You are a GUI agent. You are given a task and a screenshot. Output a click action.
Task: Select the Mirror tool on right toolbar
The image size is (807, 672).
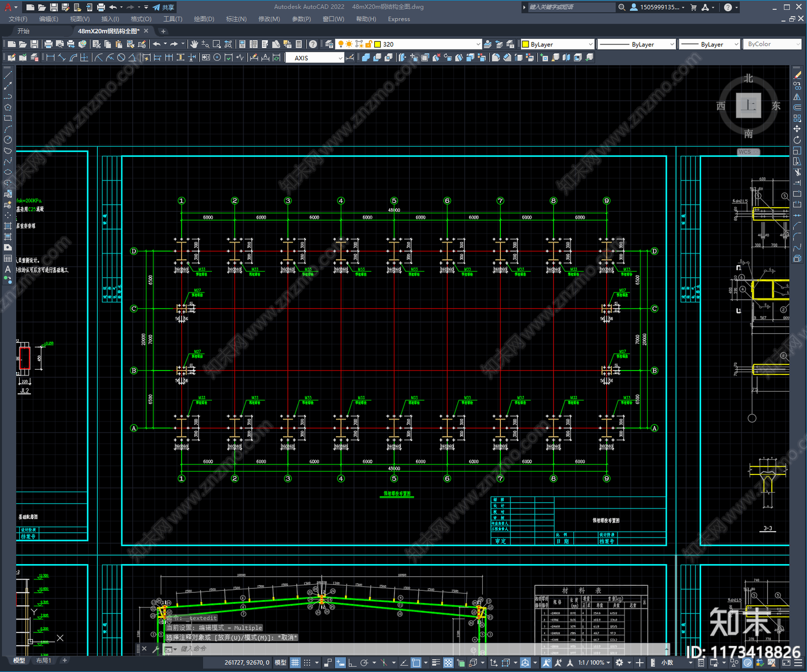[797, 97]
